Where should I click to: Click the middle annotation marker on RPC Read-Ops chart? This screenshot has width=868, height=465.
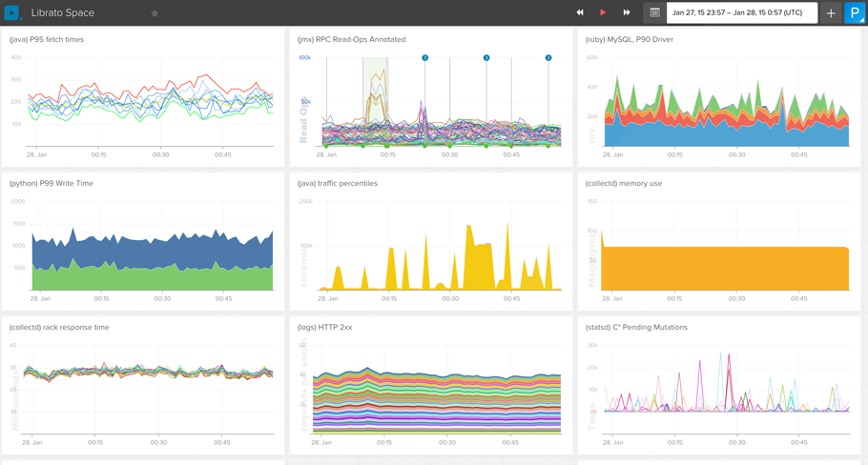486,58
